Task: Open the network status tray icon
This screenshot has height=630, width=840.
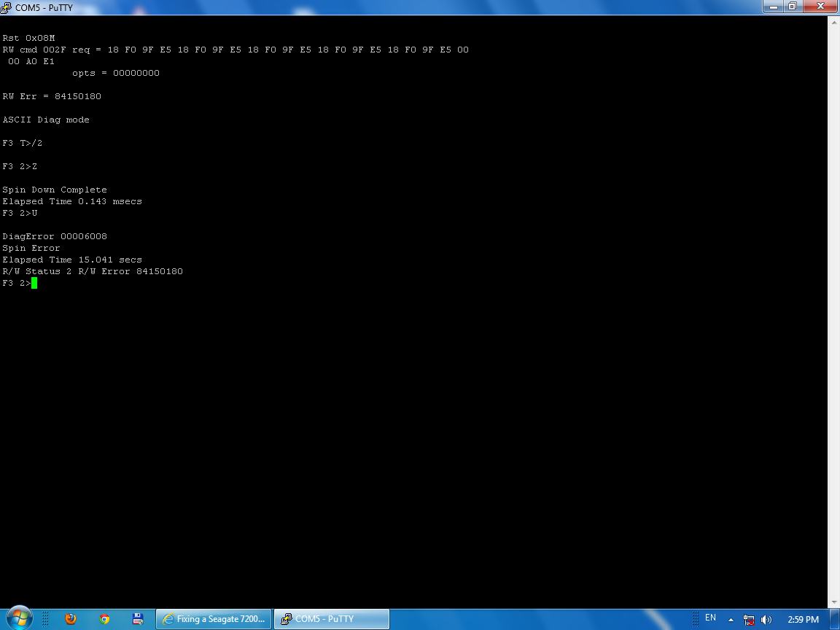Action: pos(749,619)
